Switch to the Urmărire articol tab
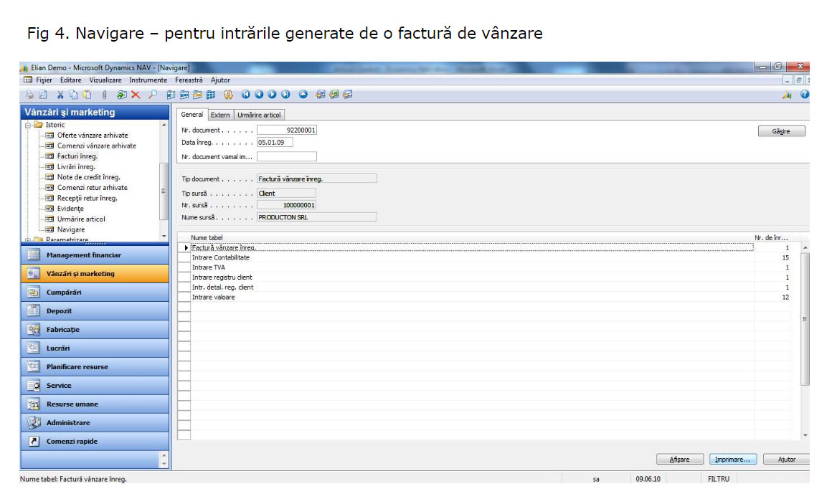827x504 pixels. point(259,115)
